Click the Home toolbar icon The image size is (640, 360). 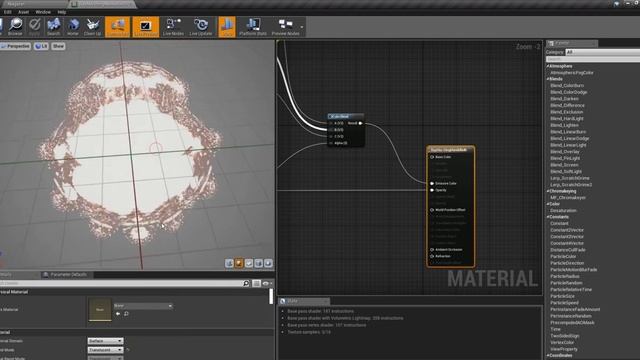(73, 27)
